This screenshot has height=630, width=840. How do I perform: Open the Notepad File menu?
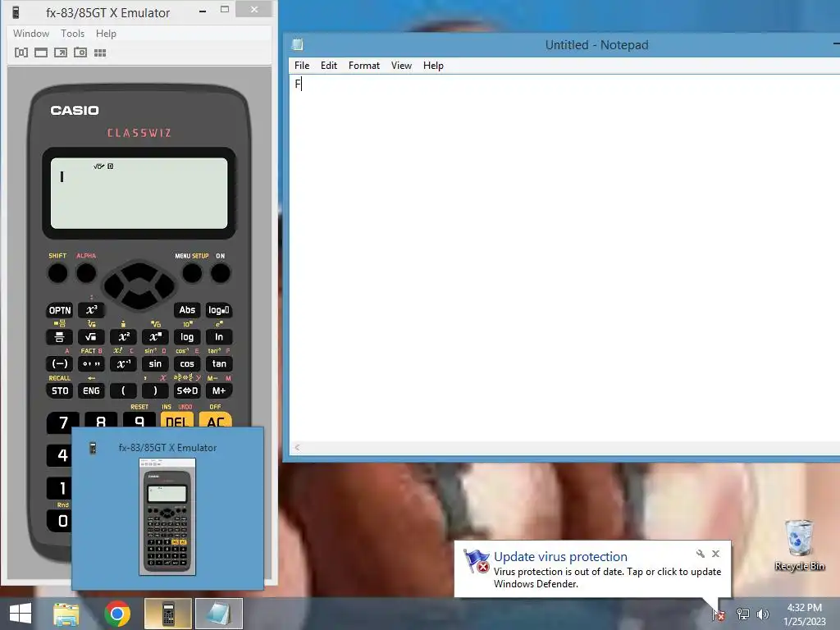[x=302, y=66]
